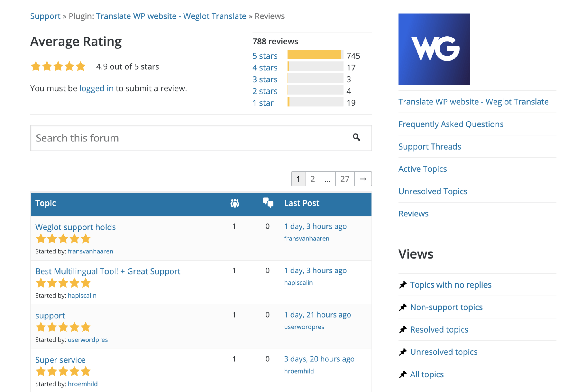
Task: Click the 5 stars rating bar
Action: pos(315,55)
